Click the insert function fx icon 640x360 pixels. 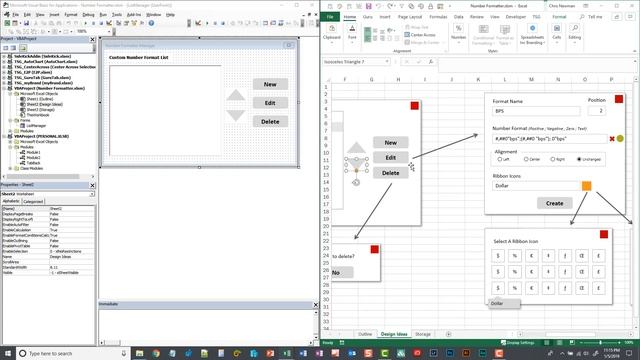click(x=431, y=62)
